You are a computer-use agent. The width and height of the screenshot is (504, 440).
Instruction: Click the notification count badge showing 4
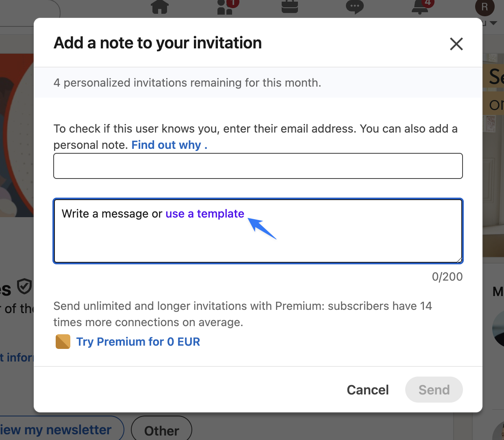click(427, 3)
